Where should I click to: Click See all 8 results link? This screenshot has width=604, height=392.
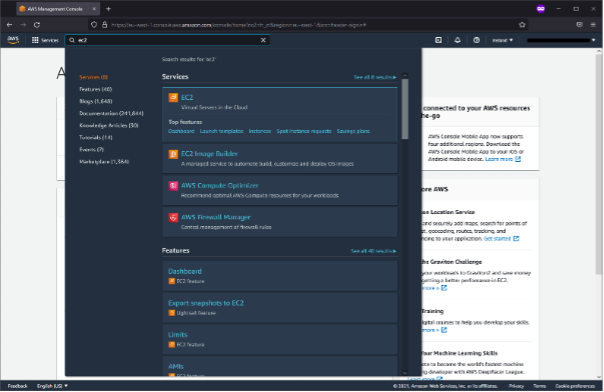point(375,77)
